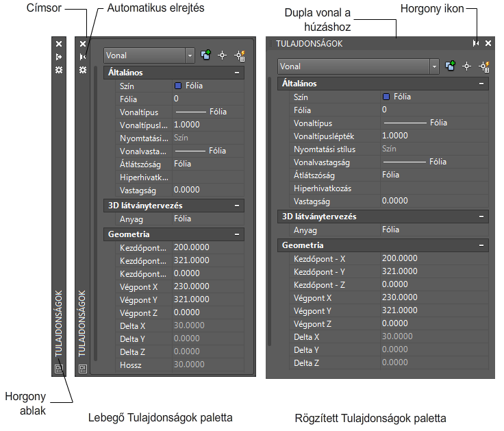This screenshot has height=431, width=504.
Task: Click Nyomtatási stílus row in docked palette
Action: 389,149
